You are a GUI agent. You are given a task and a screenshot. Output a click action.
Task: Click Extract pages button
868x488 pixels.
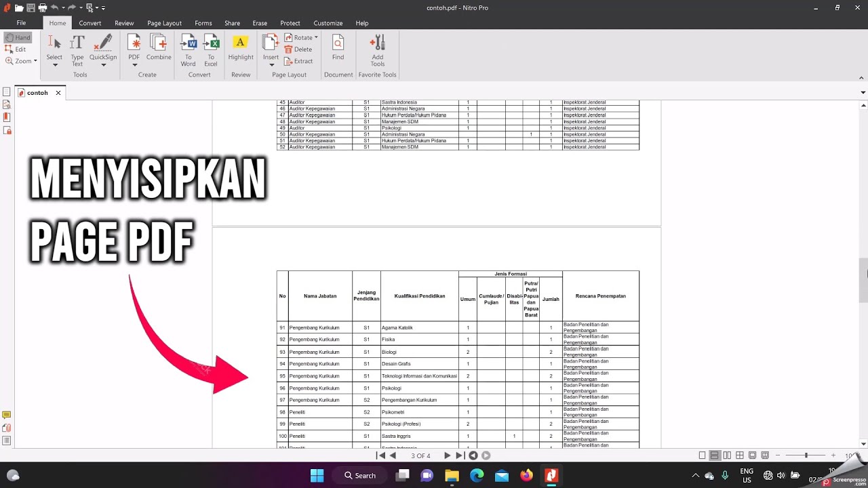tap(299, 61)
